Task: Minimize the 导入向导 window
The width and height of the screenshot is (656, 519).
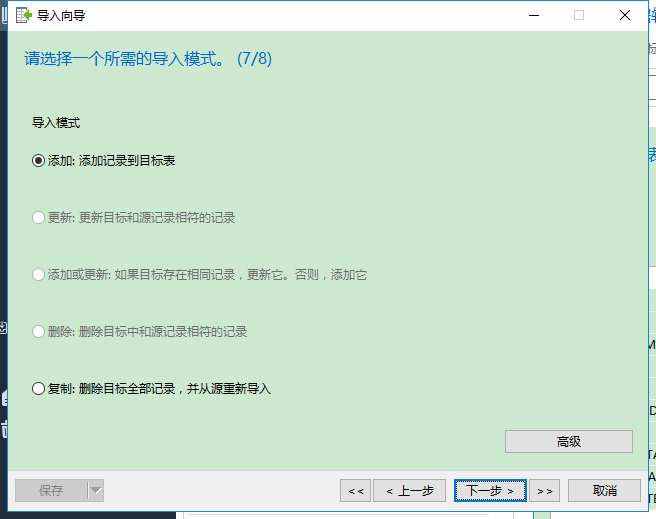Action: pyautogui.click(x=534, y=15)
